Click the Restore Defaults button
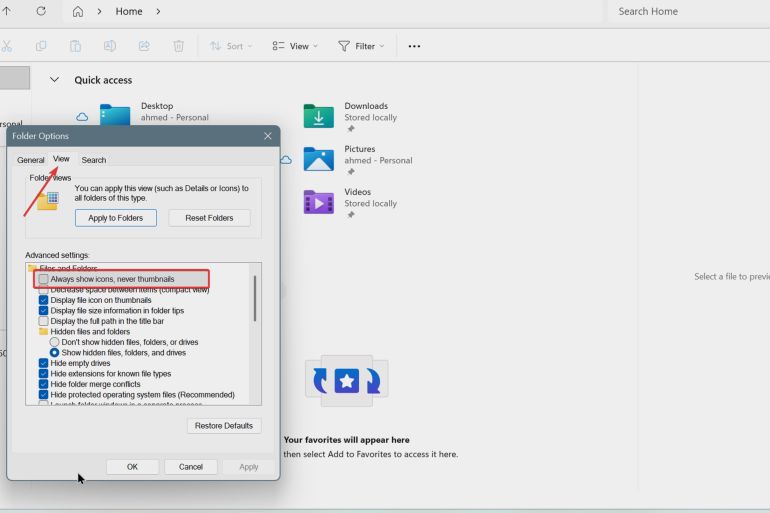The image size is (770, 513). (x=224, y=426)
